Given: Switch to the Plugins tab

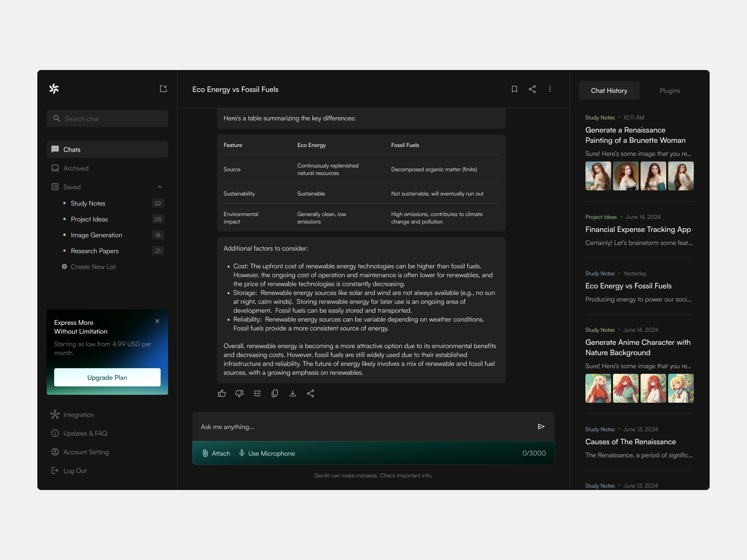Looking at the screenshot, I should [x=669, y=91].
